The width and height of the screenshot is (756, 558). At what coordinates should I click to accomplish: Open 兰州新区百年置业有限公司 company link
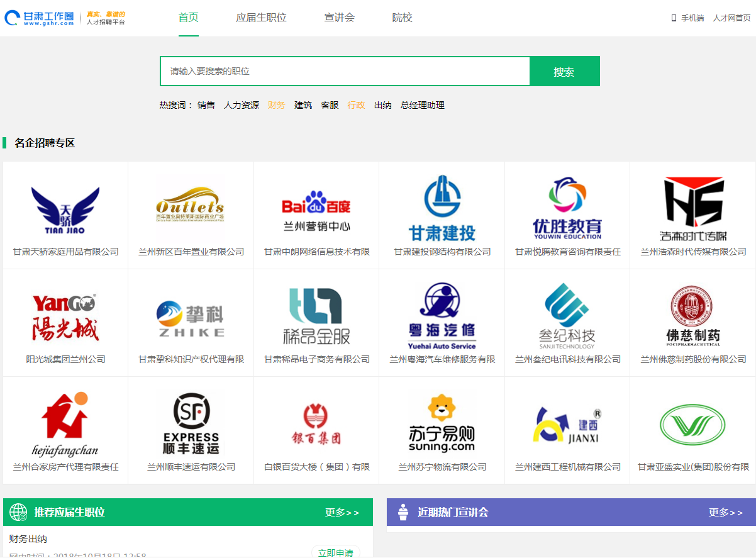(x=191, y=252)
